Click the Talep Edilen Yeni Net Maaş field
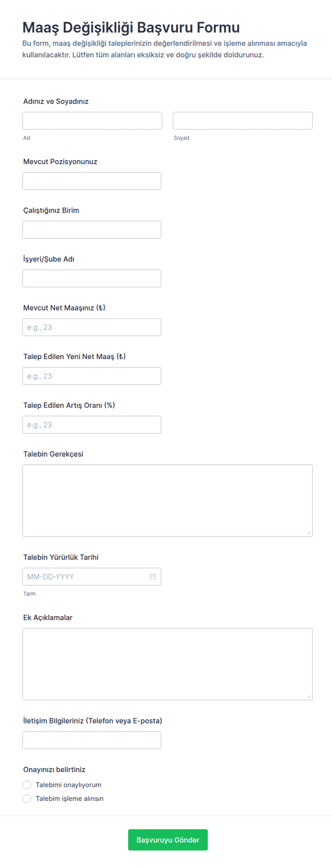This screenshot has height=868, width=332. click(x=92, y=376)
